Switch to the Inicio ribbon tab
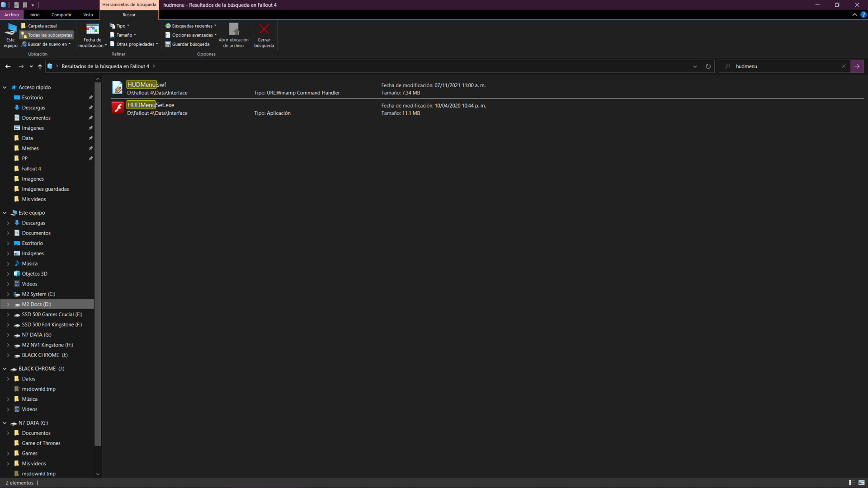 pyautogui.click(x=34, y=15)
